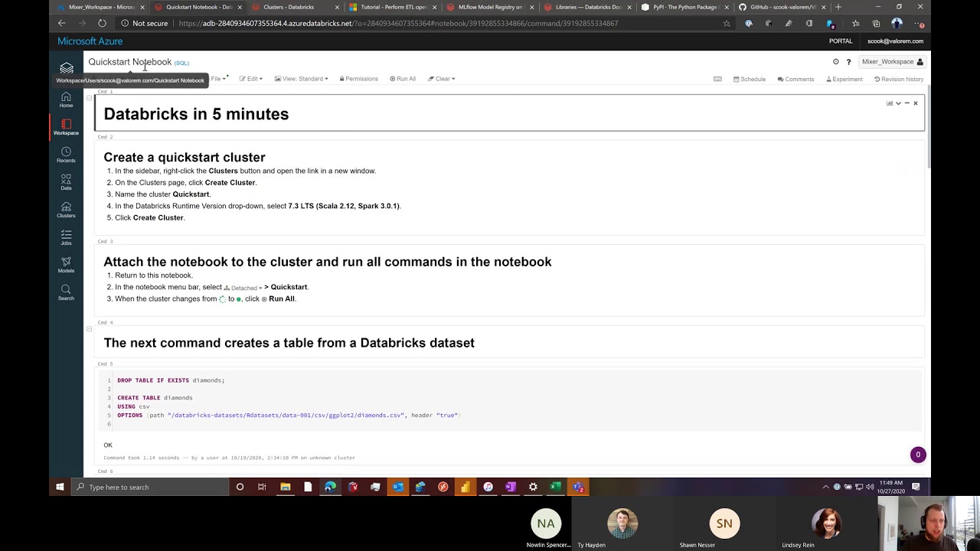Click the Databricks logo icon

[x=67, y=68]
